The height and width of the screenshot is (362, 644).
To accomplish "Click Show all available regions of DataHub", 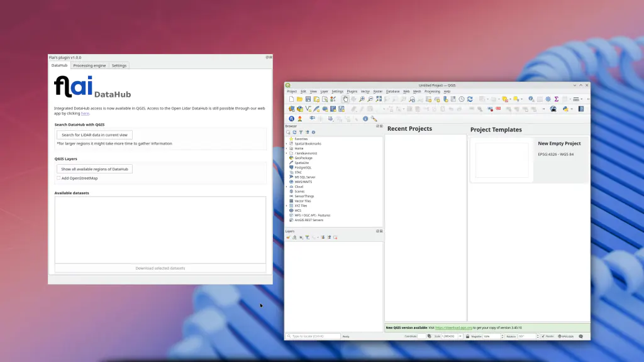I will pos(94,169).
